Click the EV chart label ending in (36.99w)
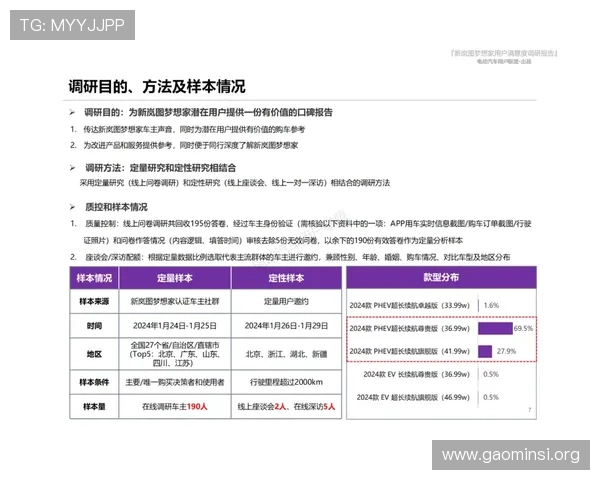The height and width of the screenshot is (480, 600). 416,374
